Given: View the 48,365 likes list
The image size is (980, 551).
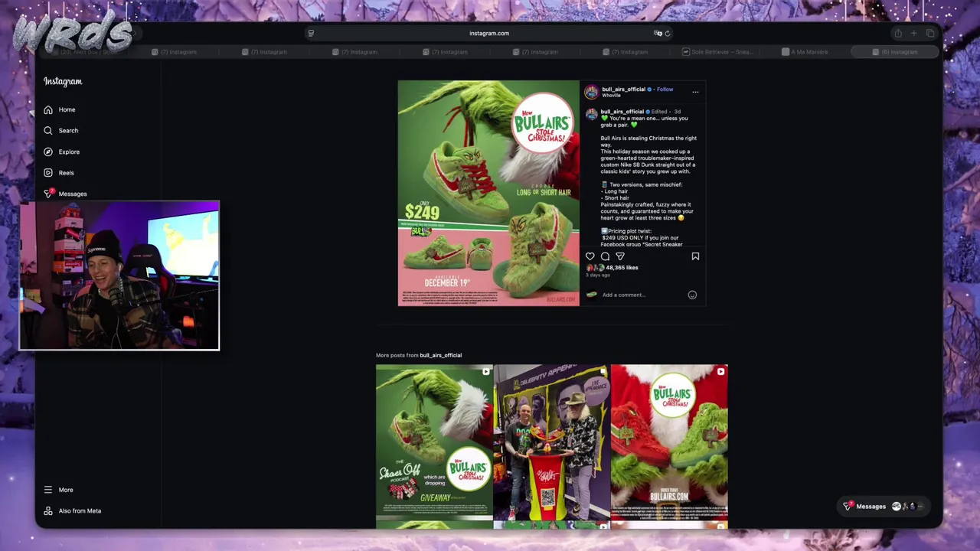Looking at the screenshot, I should (x=622, y=268).
